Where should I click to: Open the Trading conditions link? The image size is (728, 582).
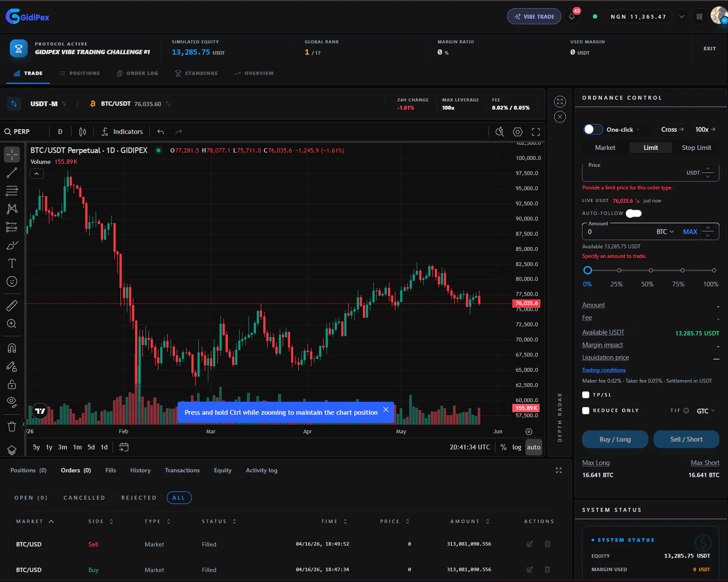(x=604, y=370)
